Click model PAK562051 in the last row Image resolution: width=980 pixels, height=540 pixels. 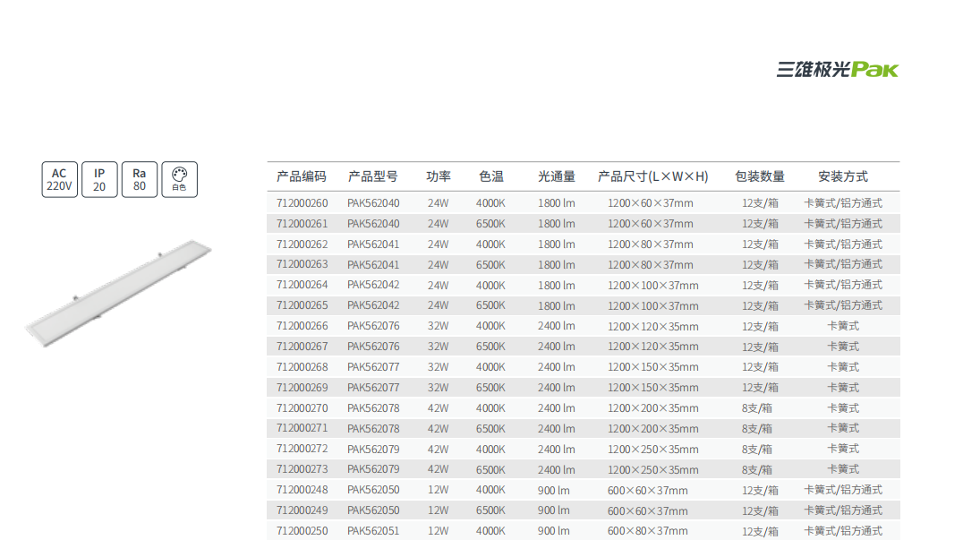(x=373, y=531)
